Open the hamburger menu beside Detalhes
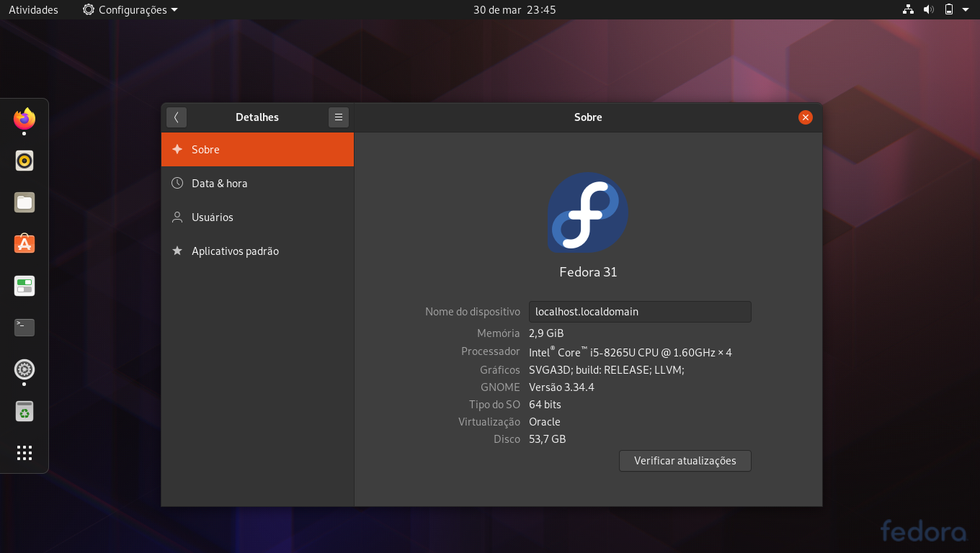The height and width of the screenshot is (553, 980). pyautogui.click(x=339, y=117)
